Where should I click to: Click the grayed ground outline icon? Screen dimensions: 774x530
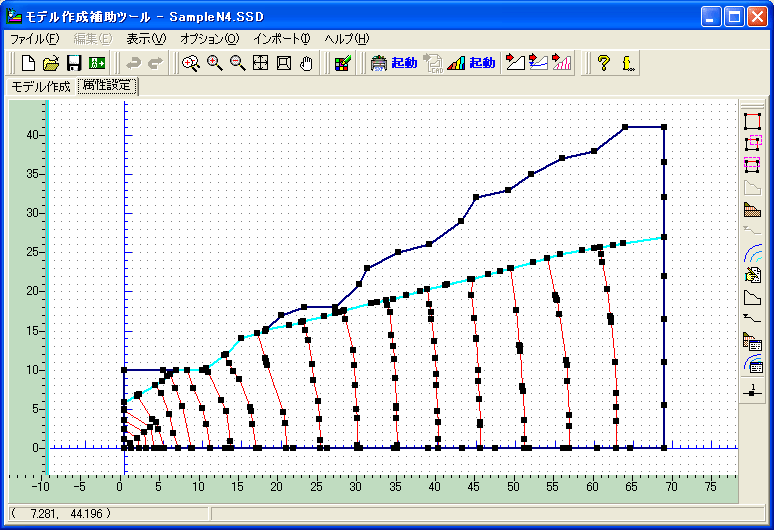pos(752,187)
